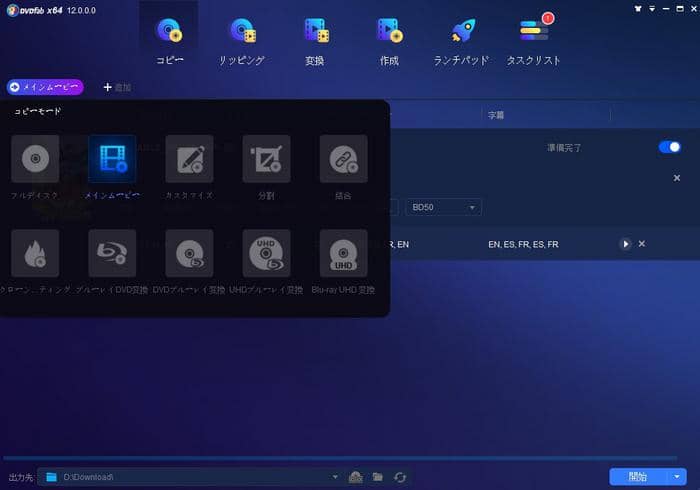This screenshot has height=490, width=700.
Task: Click the DVDFab logo in title bar
Action: (x=12, y=10)
